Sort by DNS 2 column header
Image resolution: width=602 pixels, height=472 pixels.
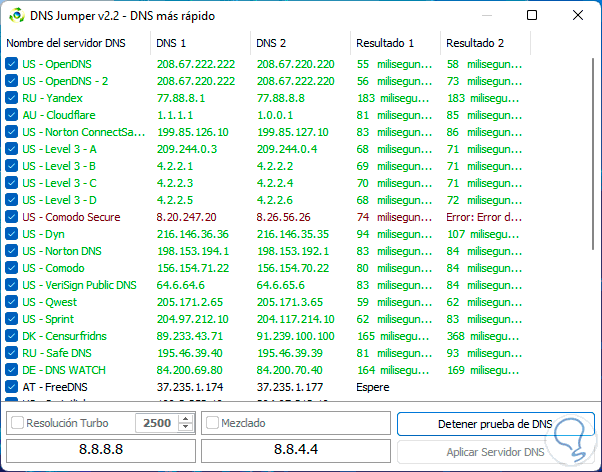coord(271,43)
